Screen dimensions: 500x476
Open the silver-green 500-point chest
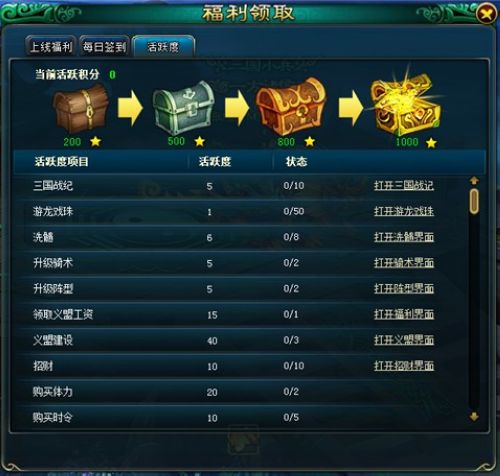point(184,108)
